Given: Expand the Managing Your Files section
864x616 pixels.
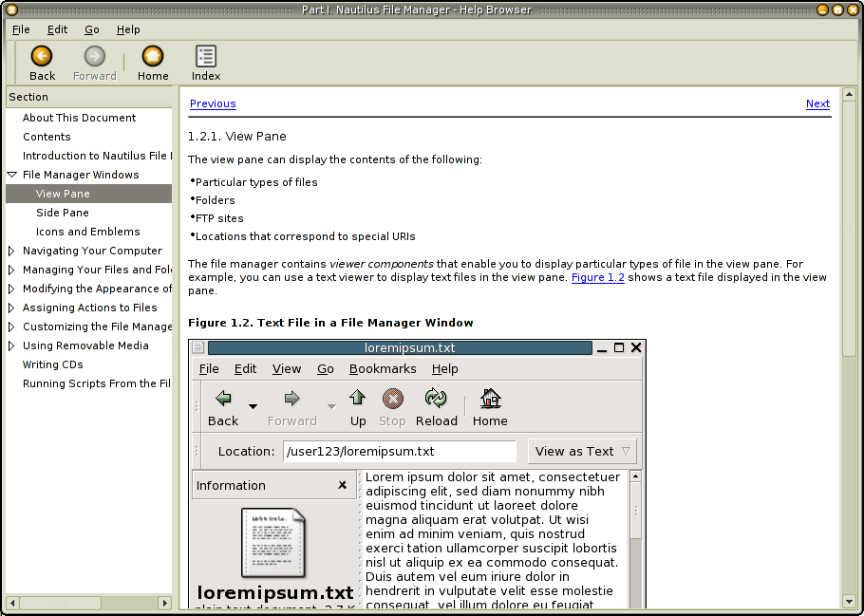Looking at the screenshot, I should (11, 270).
